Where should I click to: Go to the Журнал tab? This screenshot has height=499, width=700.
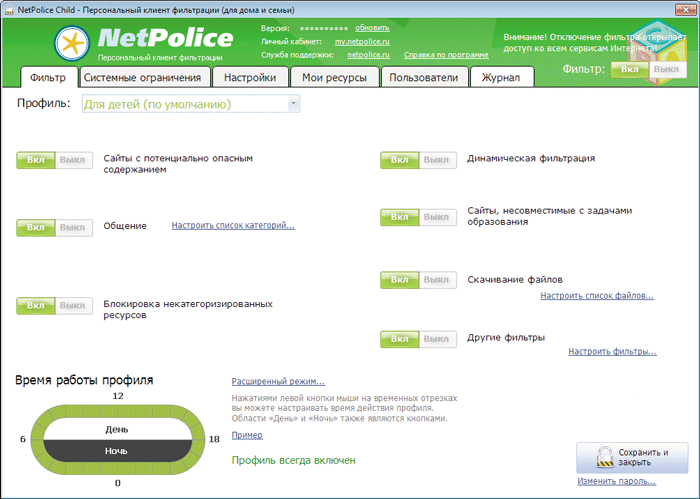click(x=500, y=77)
